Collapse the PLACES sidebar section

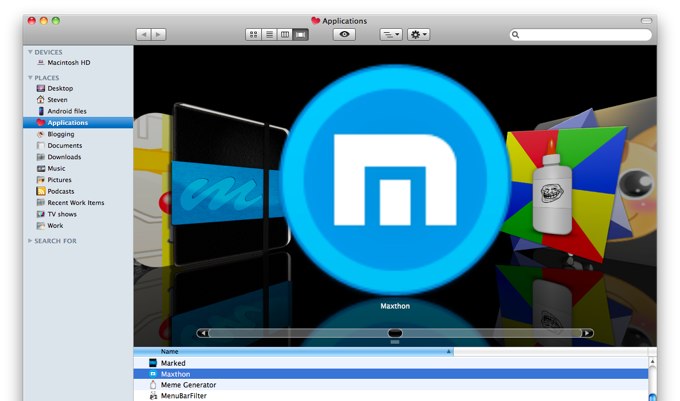click(x=31, y=77)
